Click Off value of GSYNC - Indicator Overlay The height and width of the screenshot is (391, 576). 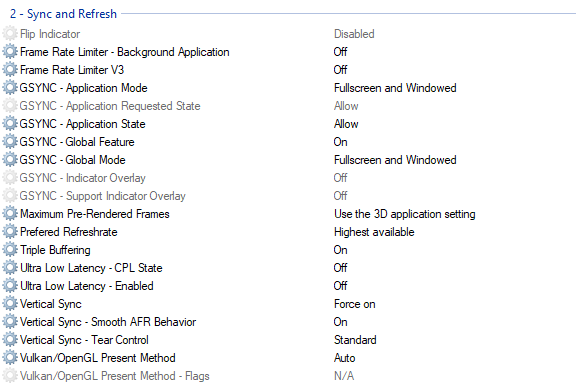pyautogui.click(x=341, y=178)
